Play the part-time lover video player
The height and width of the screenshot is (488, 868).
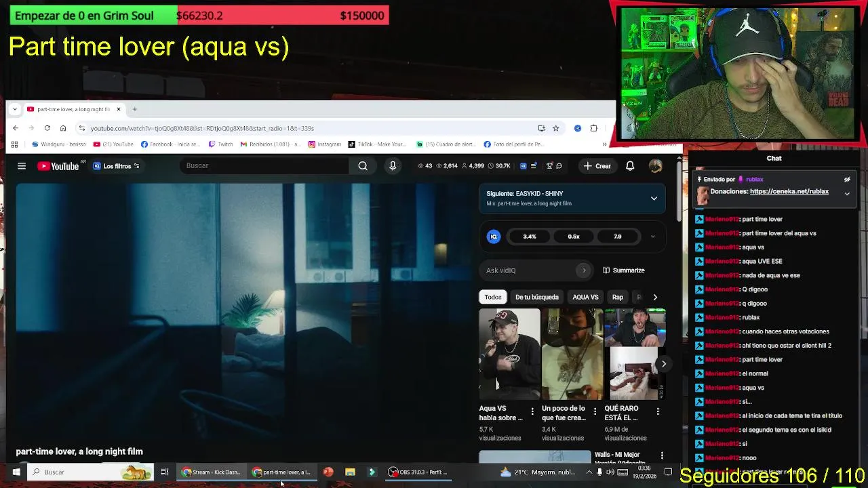pyautogui.click(x=244, y=312)
